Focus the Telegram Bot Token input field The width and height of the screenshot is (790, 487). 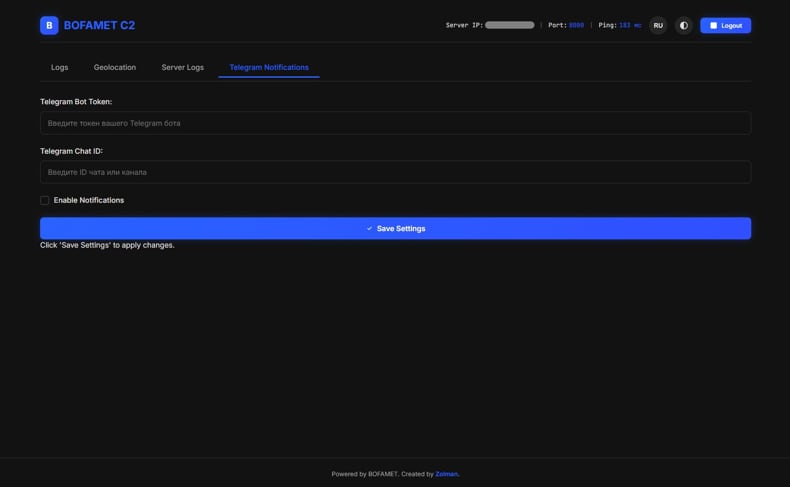pyautogui.click(x=395, y=123)
